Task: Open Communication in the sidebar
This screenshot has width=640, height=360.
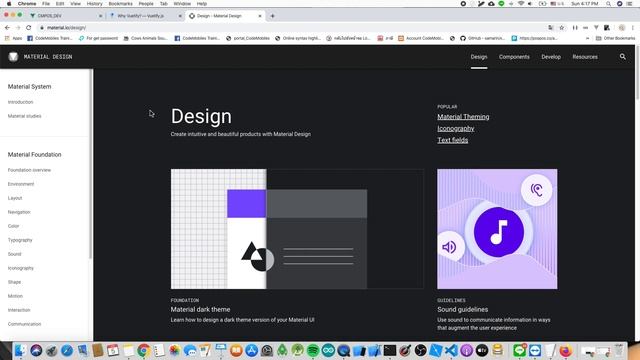Action: click(x=24, y=324)
